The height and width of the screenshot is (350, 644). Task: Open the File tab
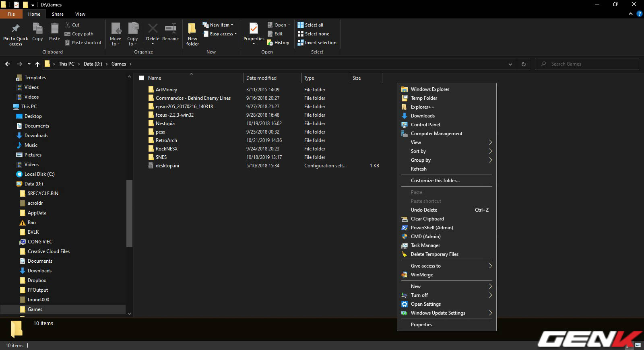pos(11,14)
